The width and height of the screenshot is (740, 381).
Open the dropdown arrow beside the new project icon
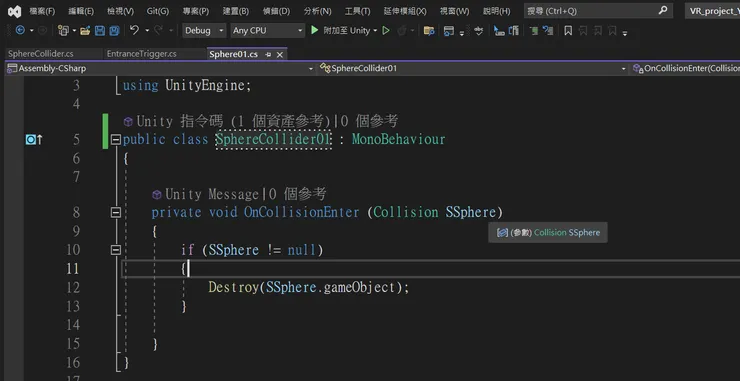(x=74, y=31)
